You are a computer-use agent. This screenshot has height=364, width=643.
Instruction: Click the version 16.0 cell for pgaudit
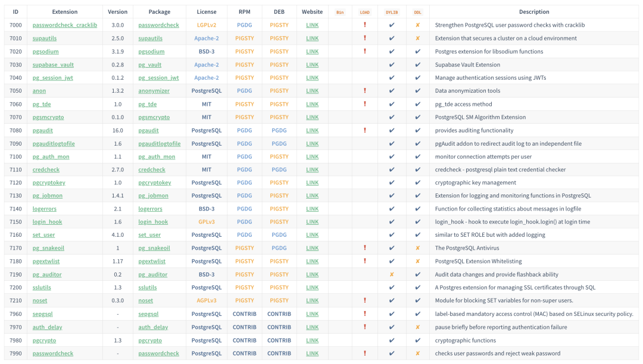click(118, 130)
